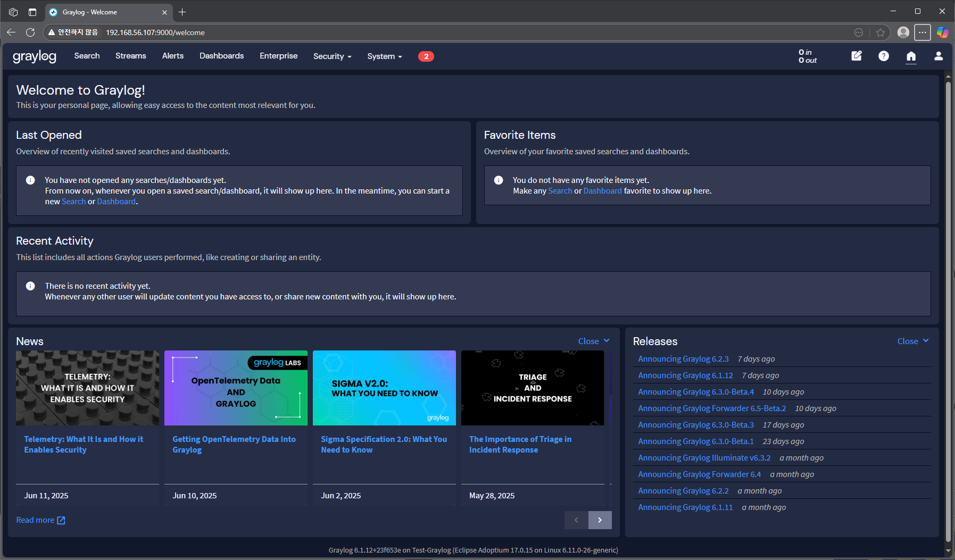Click the Graylog logo
This screenshot has width=955, height=560.
coord(34,56)
